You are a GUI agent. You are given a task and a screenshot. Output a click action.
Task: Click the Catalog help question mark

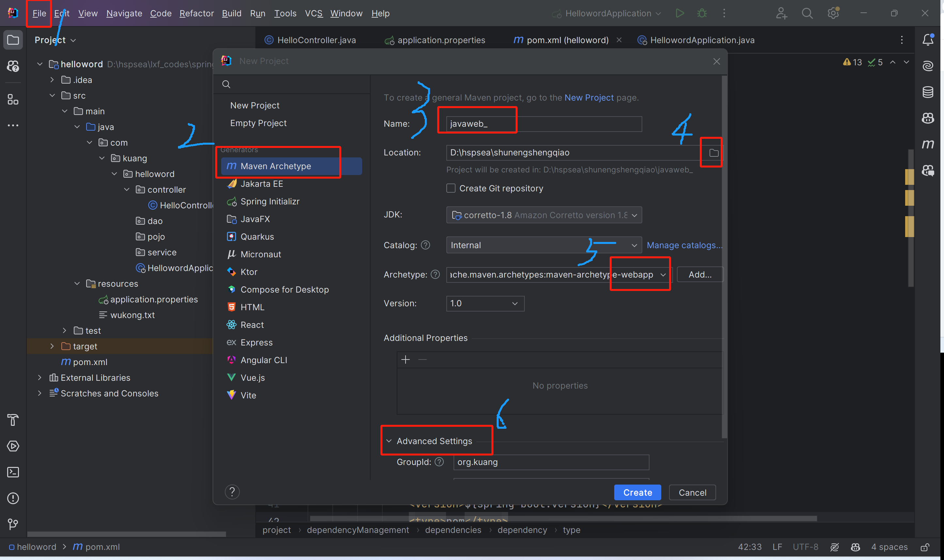click(425, 245)
